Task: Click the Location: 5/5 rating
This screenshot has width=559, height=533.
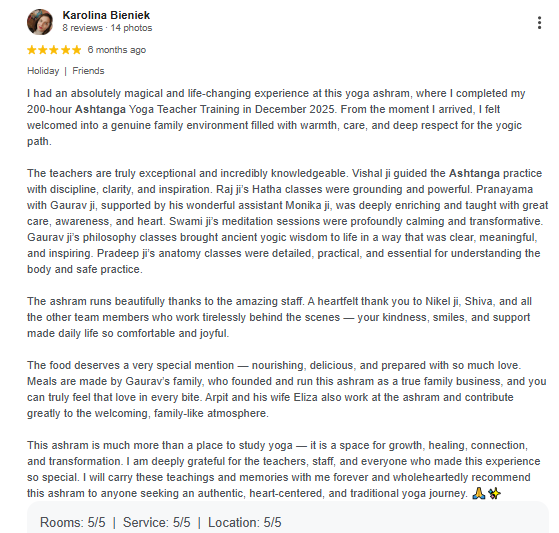Action: [x=245, y=522]
